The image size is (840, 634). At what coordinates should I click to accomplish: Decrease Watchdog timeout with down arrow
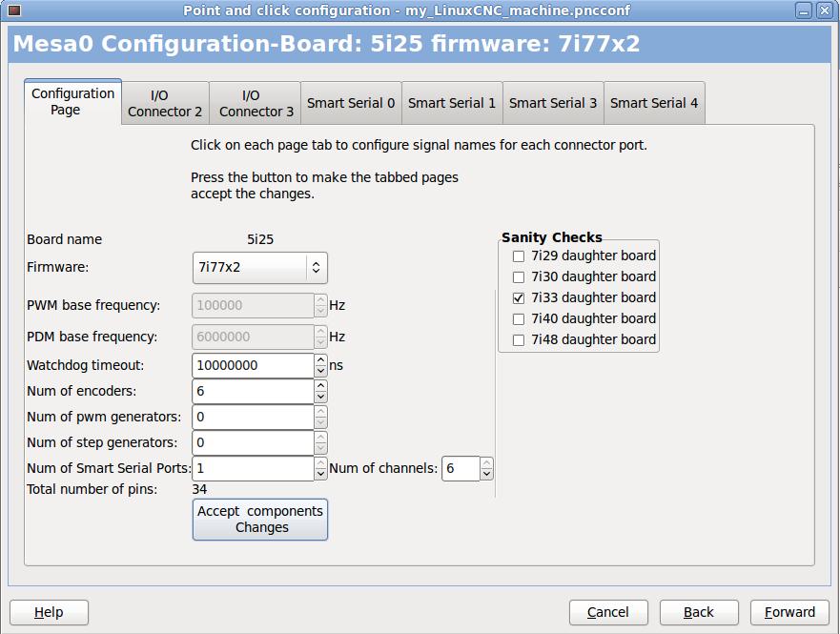pyautogui.click(x=320, y=371)
